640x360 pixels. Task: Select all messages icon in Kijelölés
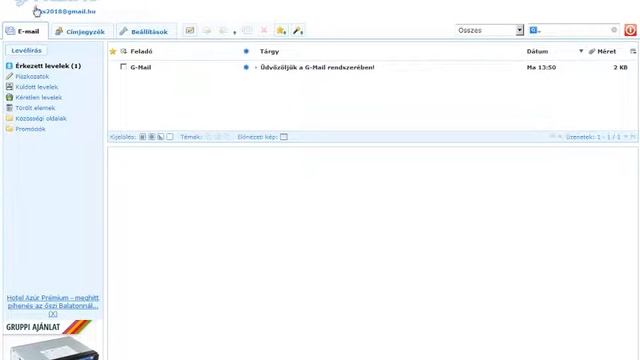(x=142, y=137)
